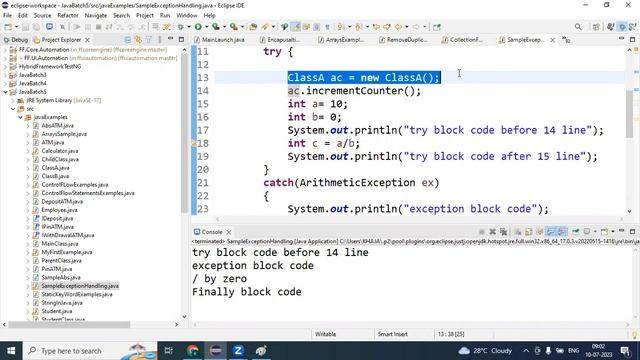Click the New file toolbar icon
The width and height of the screenshot is (640, 360).
click(8, 27)
